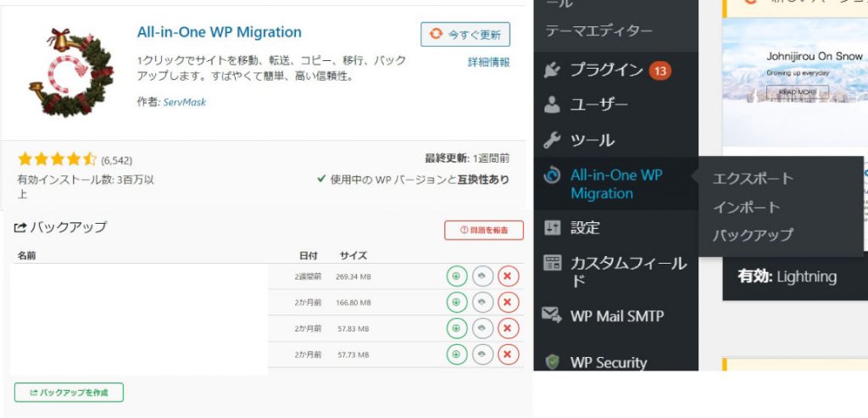Click the READ MORE button in theme preview
Image resolution: width=868 pixels, height=418 pixels.
pos(798,92)
